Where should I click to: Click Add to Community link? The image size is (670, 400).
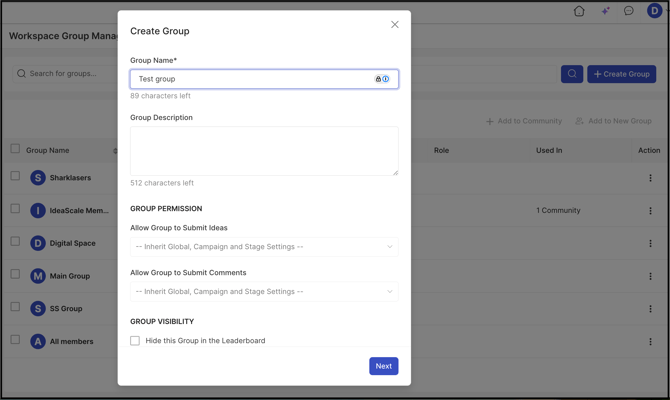coord(524,121)
